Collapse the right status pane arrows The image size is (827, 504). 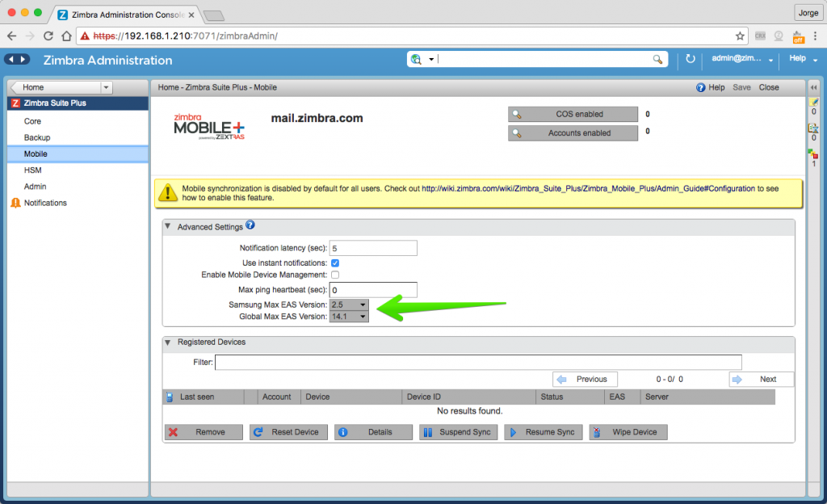pyautogui.click(x=814, y=87)
